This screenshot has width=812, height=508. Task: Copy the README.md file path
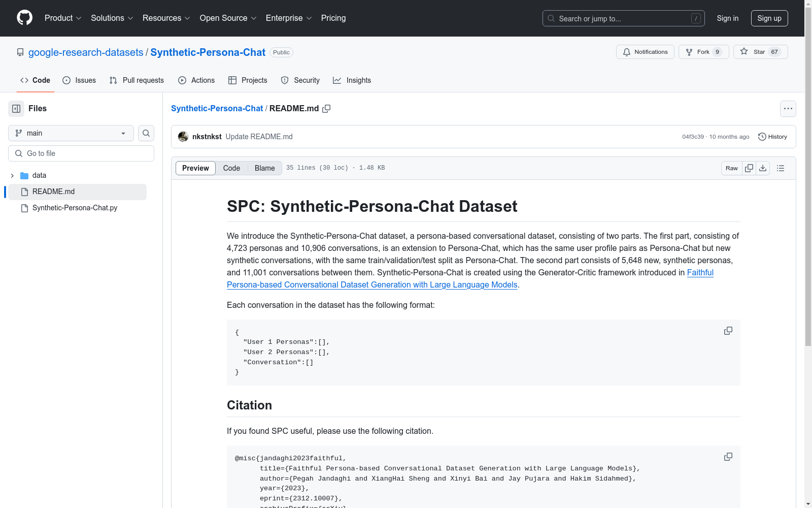pyautogui.click(x=326, y=109)
